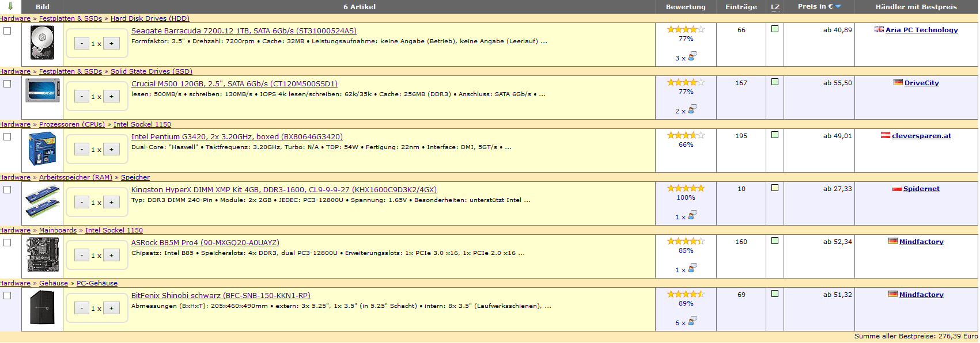Open Seagate Barracuda 7200.12 1TB product link
The image size is (980, 343).
[244, 31]
